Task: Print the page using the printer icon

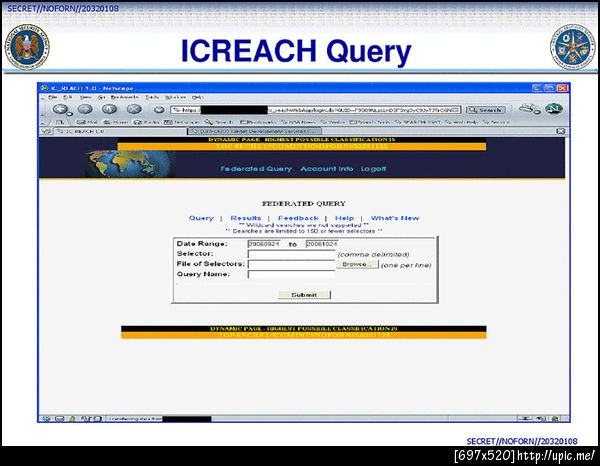Action: coord(528,109)
